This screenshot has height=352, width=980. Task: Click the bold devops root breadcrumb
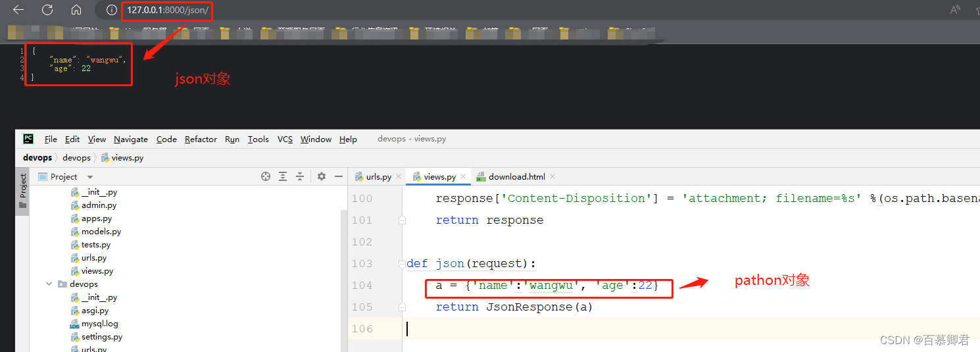[x=37, y=158]
